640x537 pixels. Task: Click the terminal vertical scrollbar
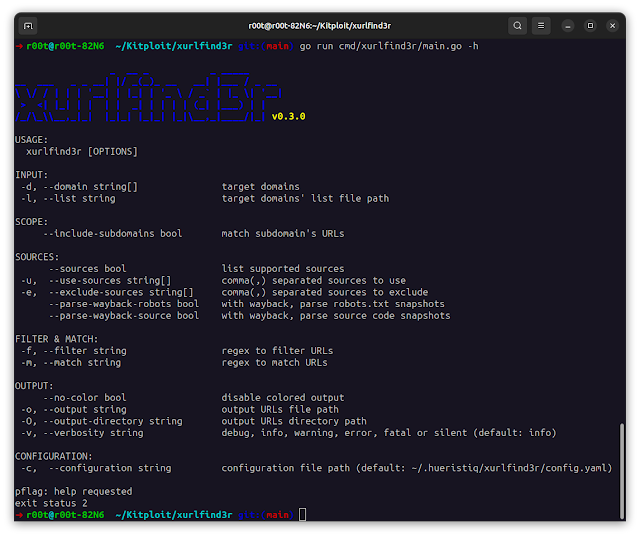(622, 471)
